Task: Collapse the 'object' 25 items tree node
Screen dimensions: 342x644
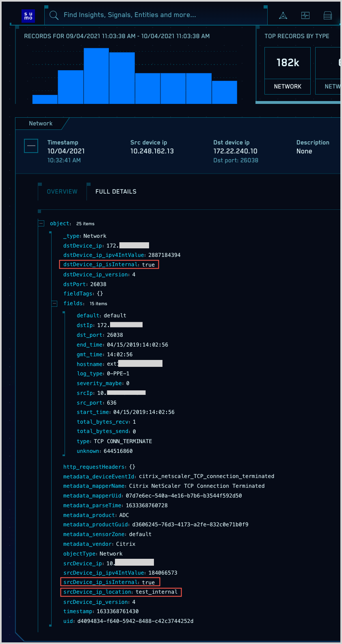Action: 41,224
